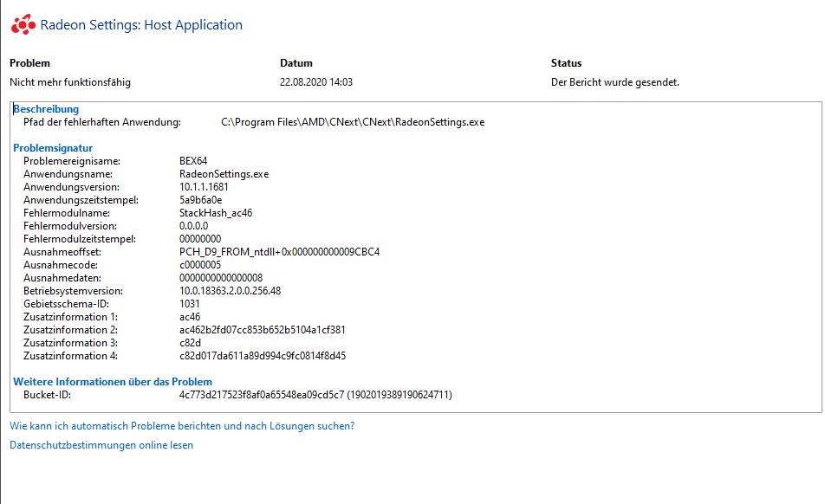Click the Zusatzinformation 4 hash value
Image resolution: width=825 pixels, height=504 pixels.
pos(263,356)
